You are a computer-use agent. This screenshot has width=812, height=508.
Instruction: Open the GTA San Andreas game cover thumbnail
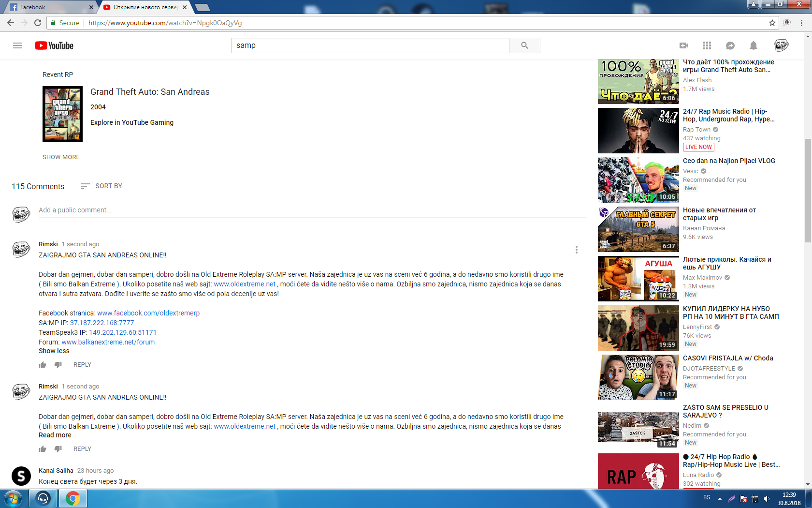62,114
